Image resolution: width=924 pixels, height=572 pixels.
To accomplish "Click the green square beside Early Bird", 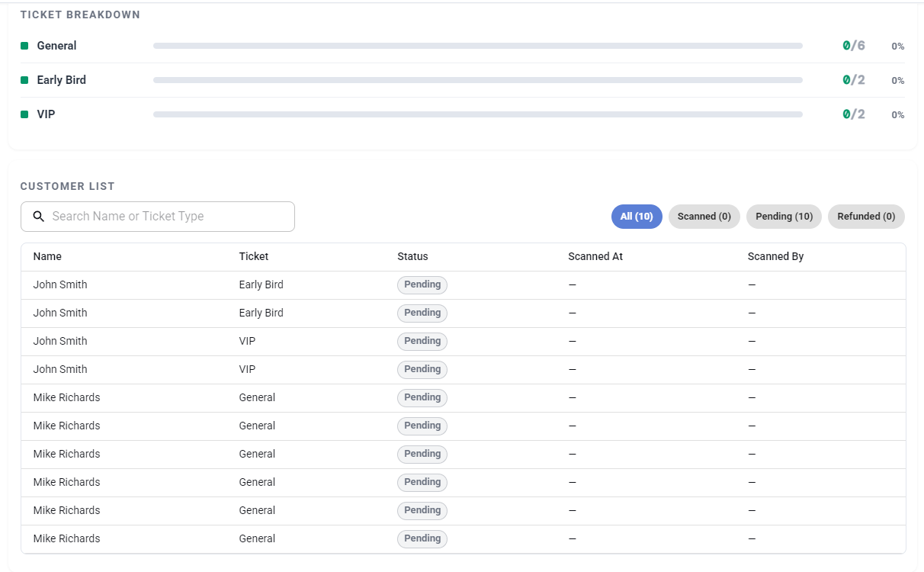I will [x=24, y=80].
